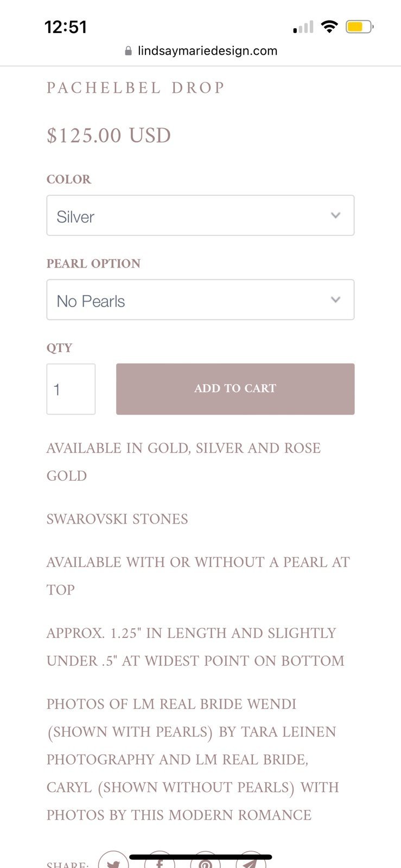Share product via paper plane icon
Image resolution: width=401 pixels, height=868 pixels.
pos(251,861)
